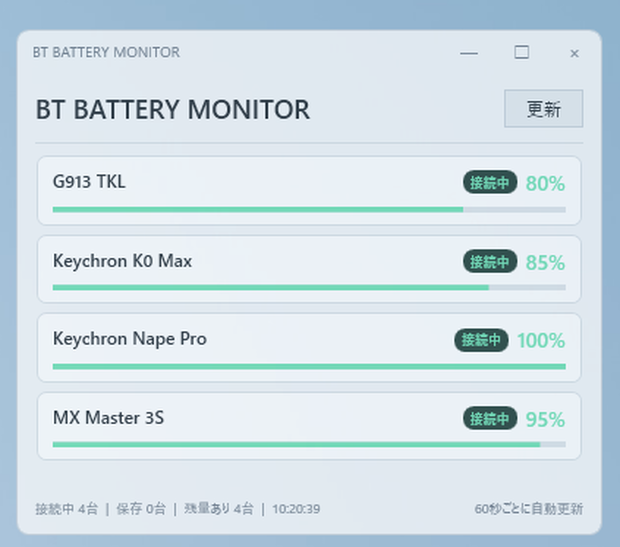Click the Keychron K0 Max battery bar
Image resolution: width=620 pixels, height=547 pixels.
coord(309,288)
